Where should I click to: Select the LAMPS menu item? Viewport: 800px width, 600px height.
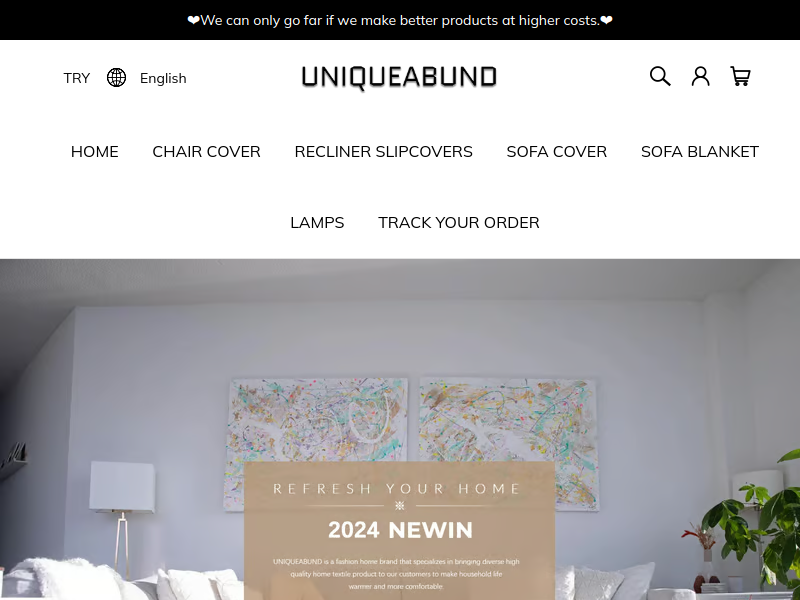(x=317, y=222)
